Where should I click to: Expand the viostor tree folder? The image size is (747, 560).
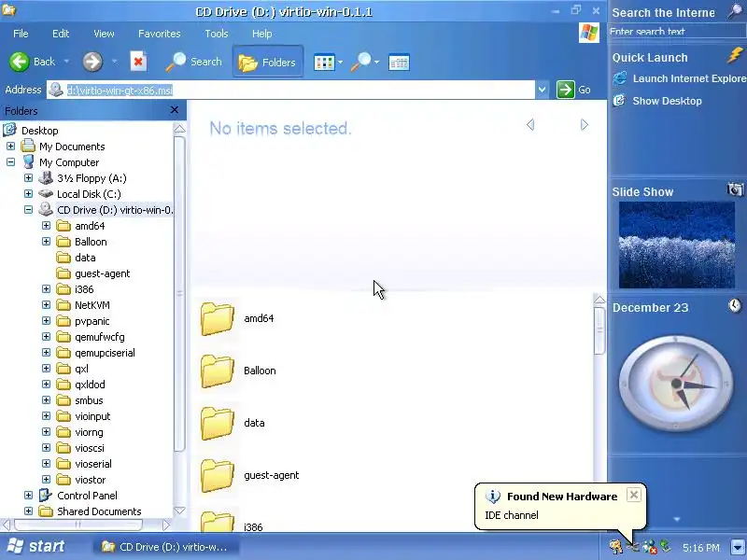[x=46, y=480]
